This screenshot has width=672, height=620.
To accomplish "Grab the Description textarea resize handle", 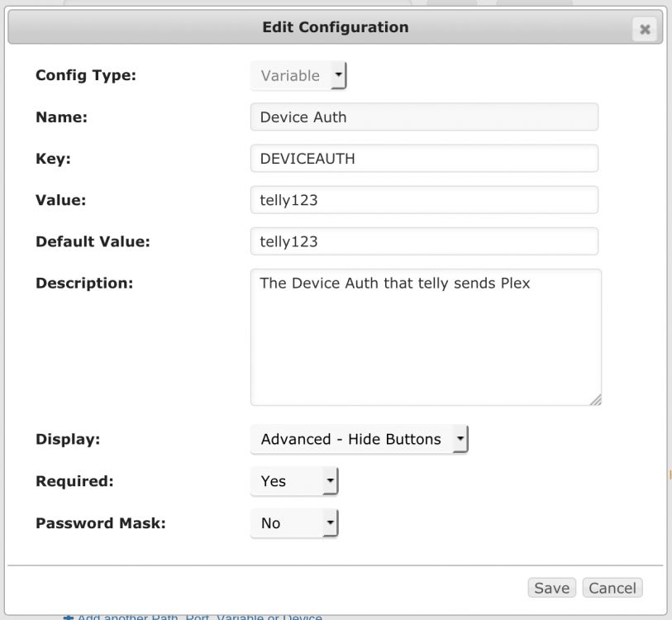I will tap(596, 400).
